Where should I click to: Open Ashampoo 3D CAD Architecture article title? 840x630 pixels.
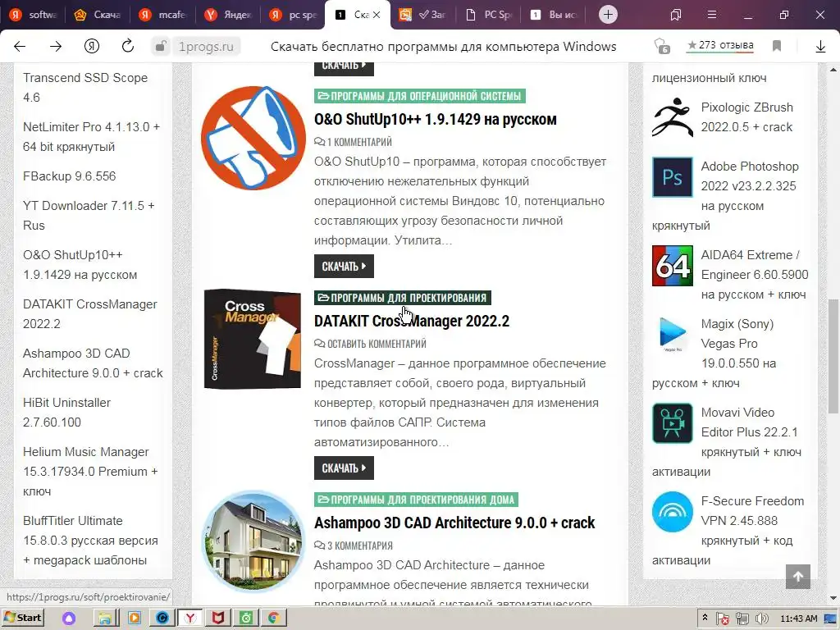click(454, 523)
